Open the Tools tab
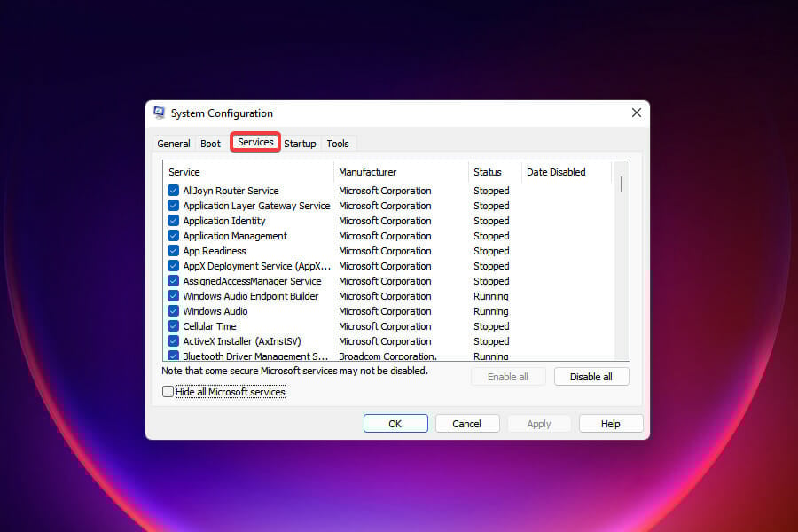Image resolution: width=798 pixels, height=532 pixels. point(338,144)
